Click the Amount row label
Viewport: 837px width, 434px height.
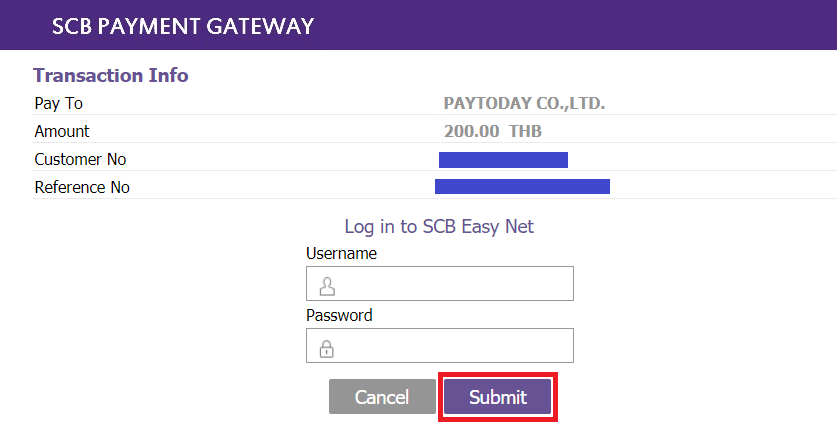(x=62, y=131)
